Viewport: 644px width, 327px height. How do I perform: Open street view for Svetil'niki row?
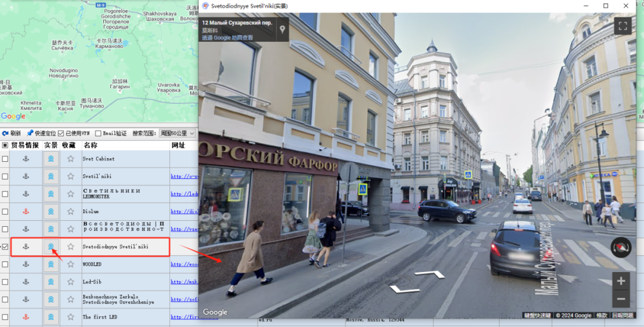[x=51, y=176]
